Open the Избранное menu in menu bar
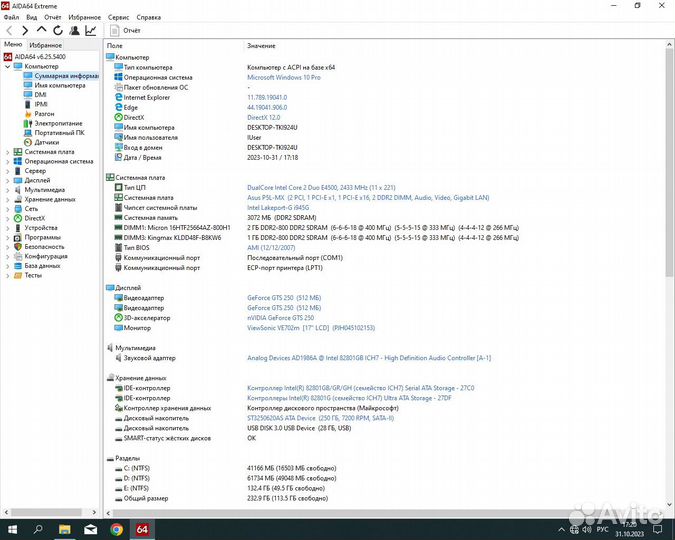Image resolution: width=675 pixels, height=540 pixels. [x=84, y=17]
